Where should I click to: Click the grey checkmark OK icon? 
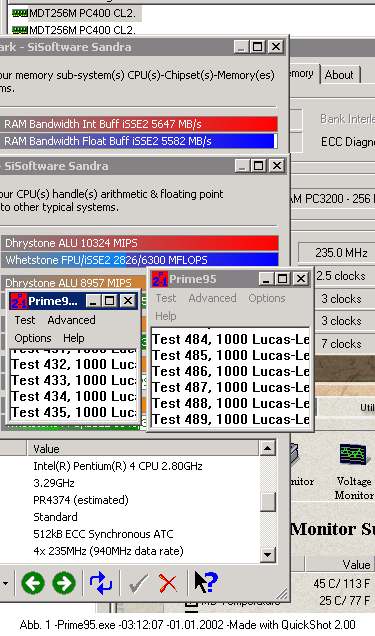138,584
